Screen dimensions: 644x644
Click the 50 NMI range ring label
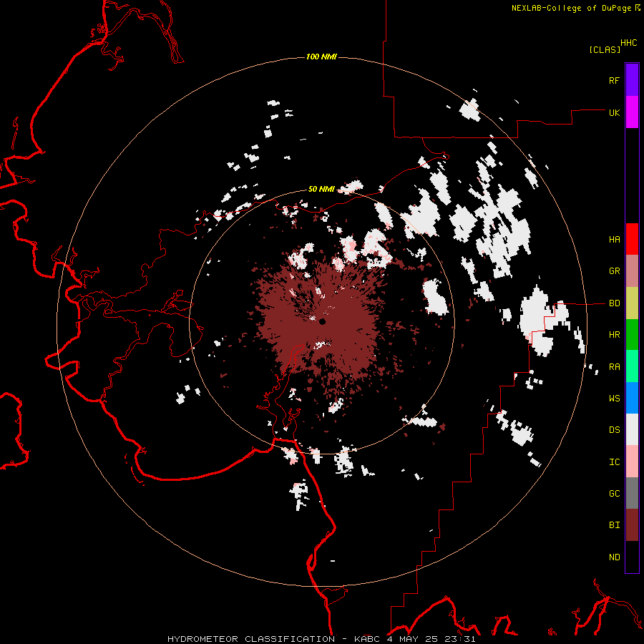(321, 189)
